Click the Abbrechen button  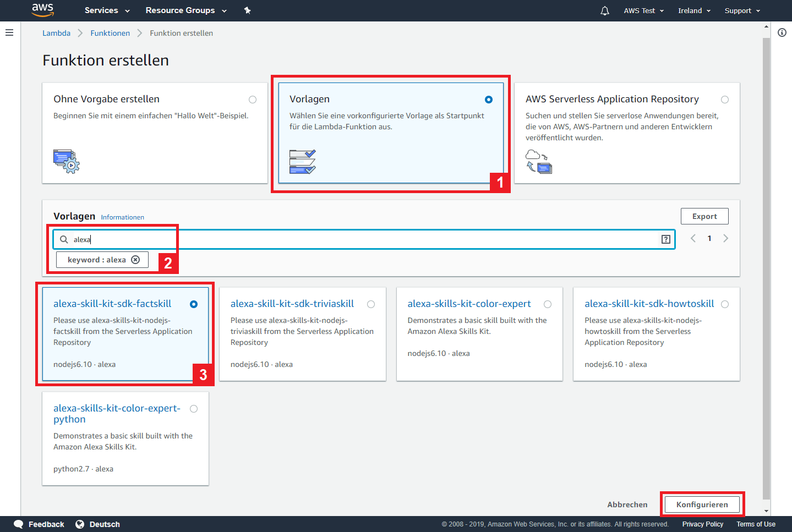click(627, 504)
